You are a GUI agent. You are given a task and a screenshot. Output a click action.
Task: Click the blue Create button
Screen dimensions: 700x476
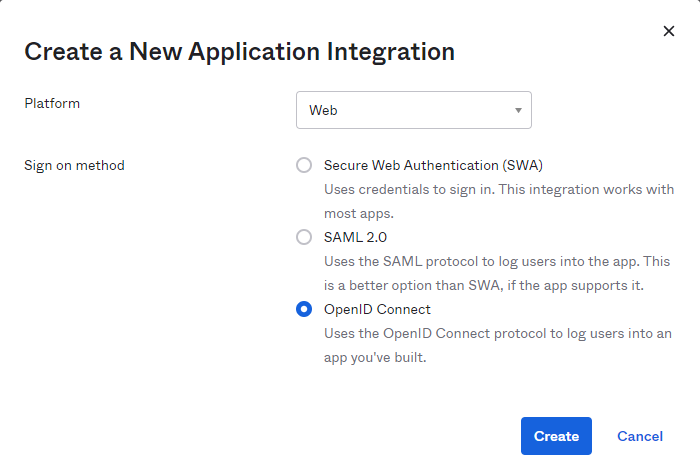pyautogui.click(x=556, y=436)
